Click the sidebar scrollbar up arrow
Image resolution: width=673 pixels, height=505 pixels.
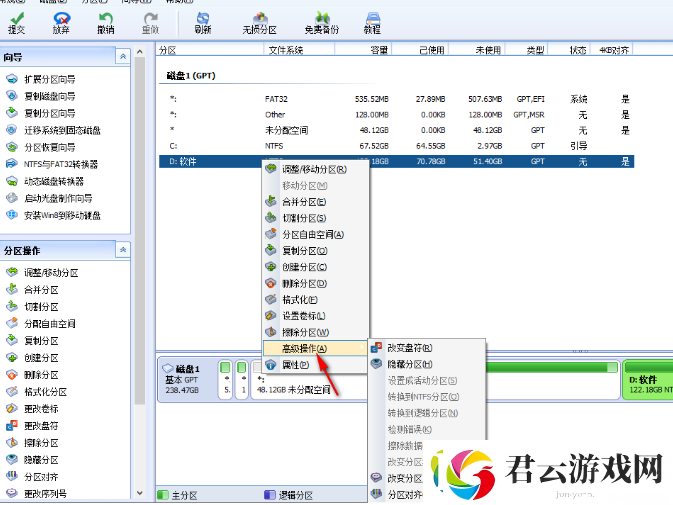pyautogui.click(x=139, y=52)
